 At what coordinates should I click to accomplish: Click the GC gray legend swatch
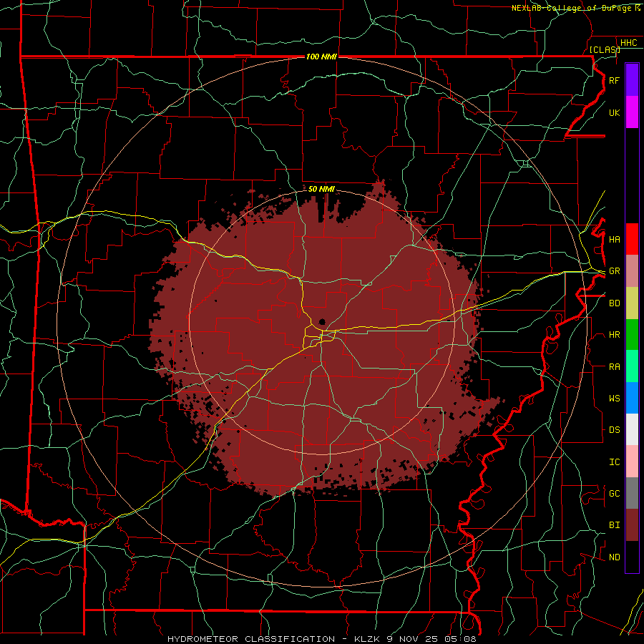pyautogui.click(x=632, y=493)
